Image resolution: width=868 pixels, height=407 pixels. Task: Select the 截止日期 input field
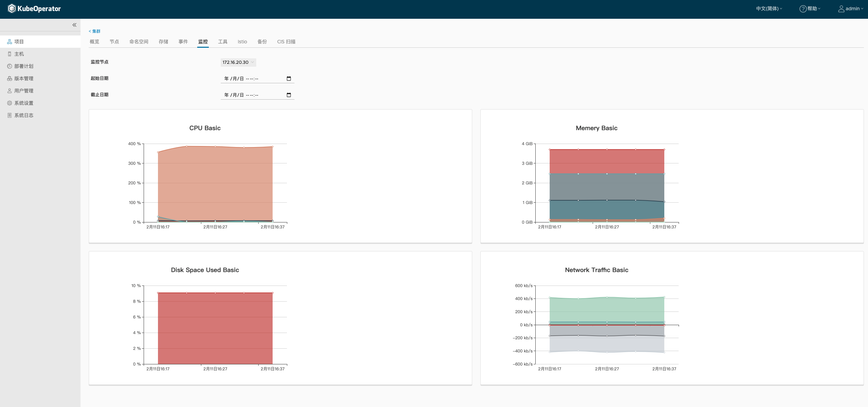click(257, 94)
